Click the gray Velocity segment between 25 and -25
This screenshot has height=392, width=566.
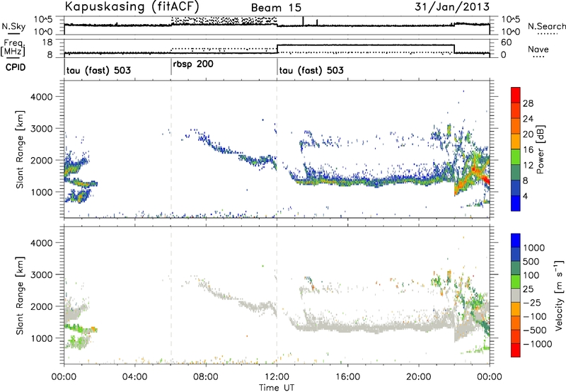516,295
